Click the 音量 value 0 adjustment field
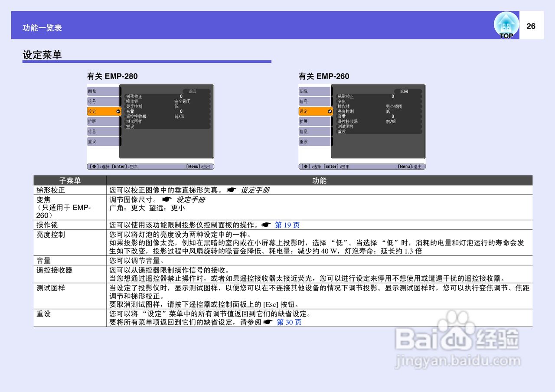555x392 pixels. tap(181, 111)
